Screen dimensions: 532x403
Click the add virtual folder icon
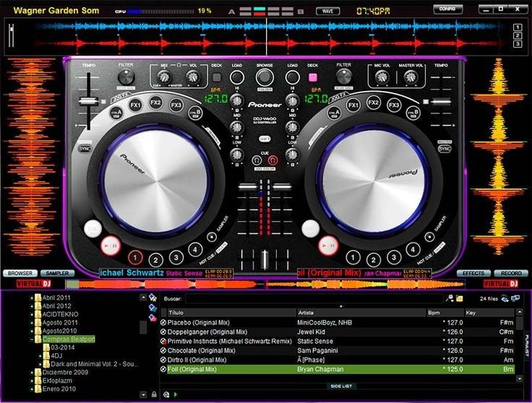(x=153, y=308)
